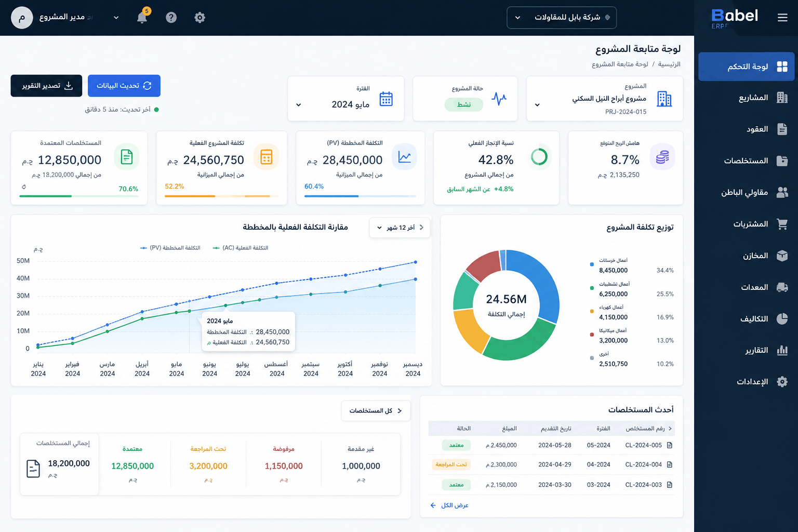Click the reports bar chart icon in sidebar
This screenshot has height=532, width=798.
(x=782, y=350)
